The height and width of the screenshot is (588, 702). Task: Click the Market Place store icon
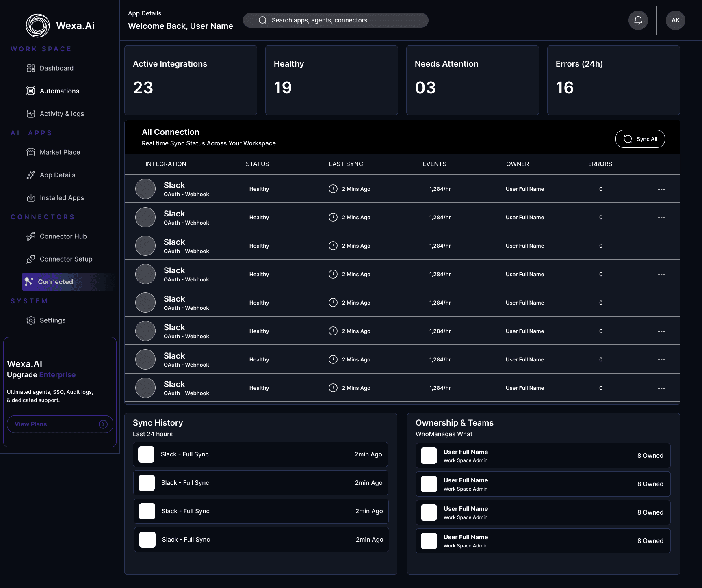[31, 152]
